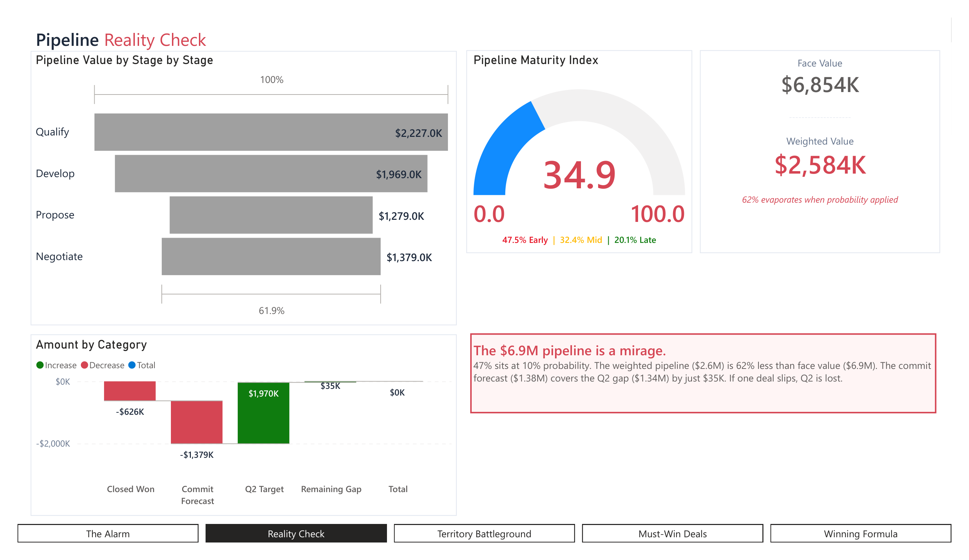Image resolution: width=969 pixels, height=560 pixels.
Task: Click the 34.9 gauge value
Action: click(x=579, y=175)
